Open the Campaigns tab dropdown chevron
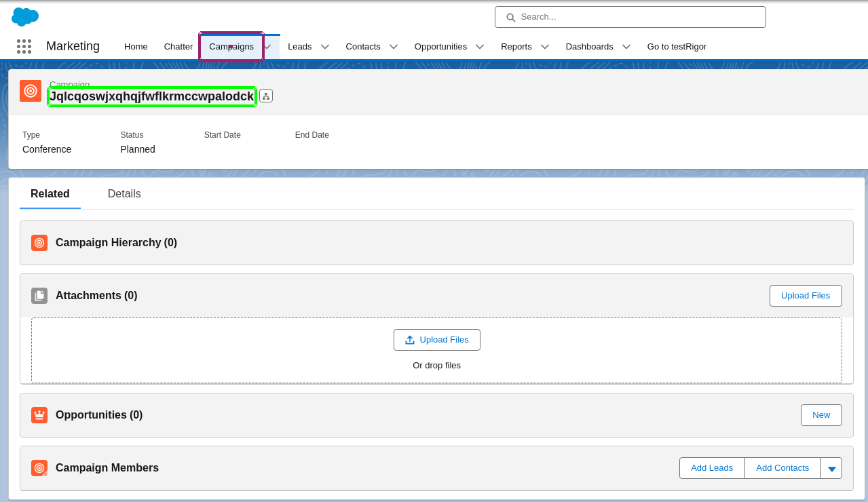Image resolution: width=868 pixels, height=502 pixels. [267, 46]
